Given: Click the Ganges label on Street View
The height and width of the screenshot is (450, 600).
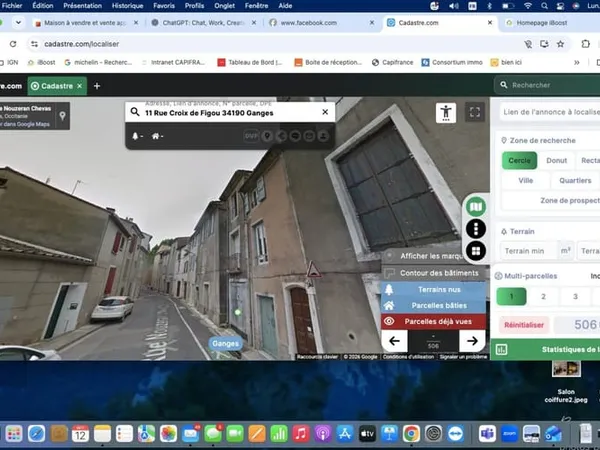Looking at the screenshot, I should tap(225, 344).
